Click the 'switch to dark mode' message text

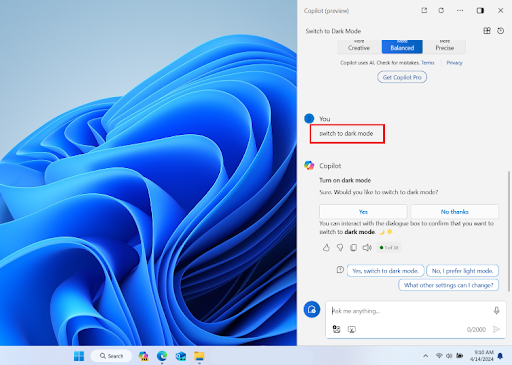coord(346,134)
